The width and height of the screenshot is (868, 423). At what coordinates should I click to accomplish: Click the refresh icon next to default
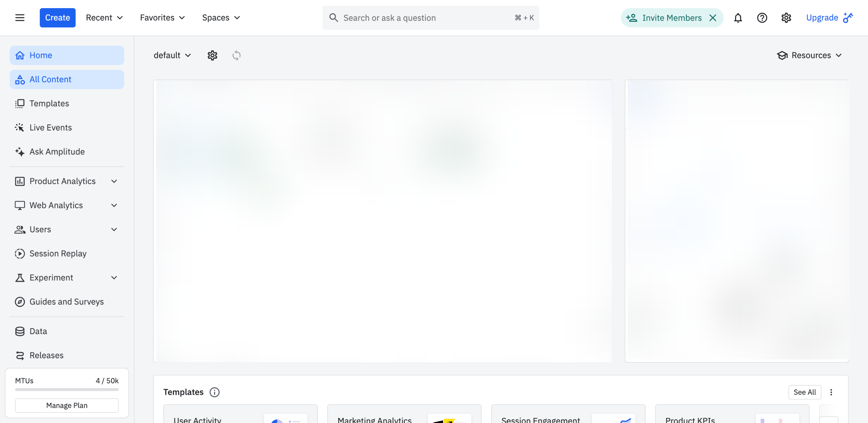236,55
